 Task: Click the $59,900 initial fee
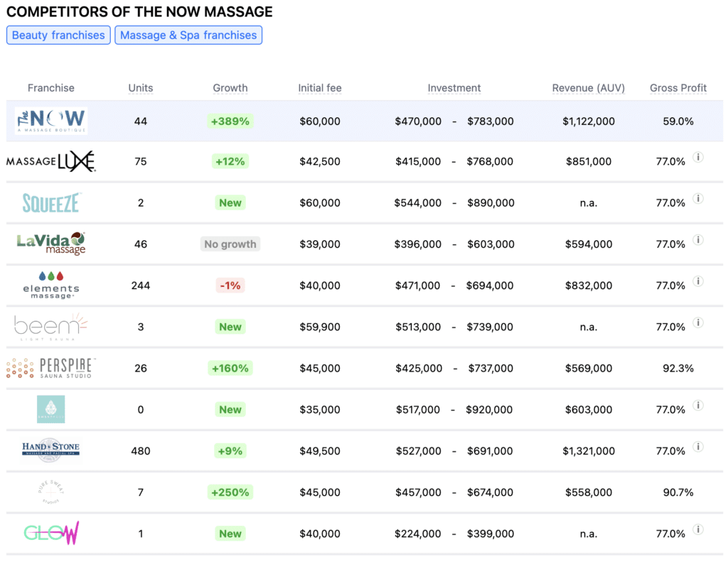tap(320, 327)
